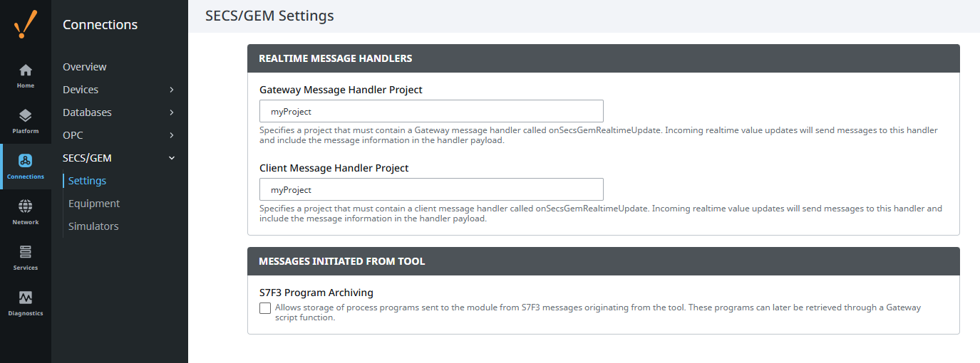Go to the Home section icon
Image resolution: width=980 pixels, height=363 pixels.
[26, 70]
